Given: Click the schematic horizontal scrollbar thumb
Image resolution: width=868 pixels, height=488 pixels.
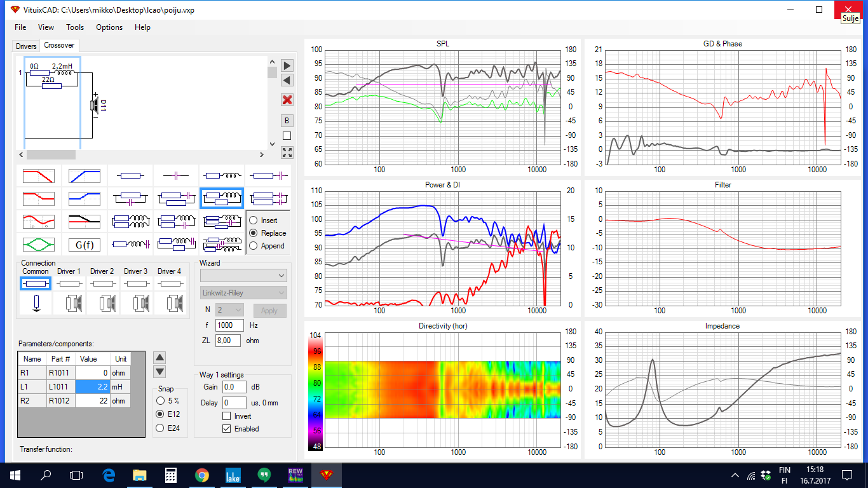Looking at the screenshot, I should click(51, 155).
